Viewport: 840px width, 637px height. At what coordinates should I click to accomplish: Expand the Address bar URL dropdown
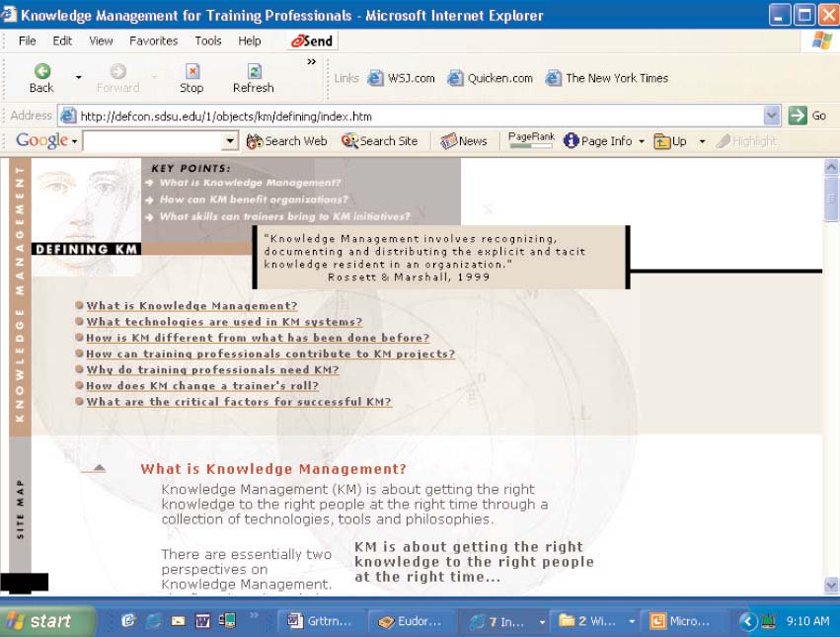point(771,116)
